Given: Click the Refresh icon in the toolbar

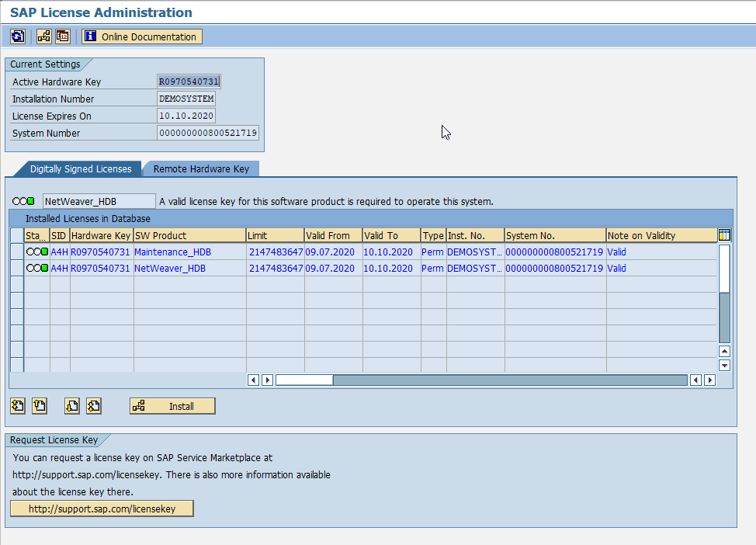Looking at the screenshot, I should 18,36.
